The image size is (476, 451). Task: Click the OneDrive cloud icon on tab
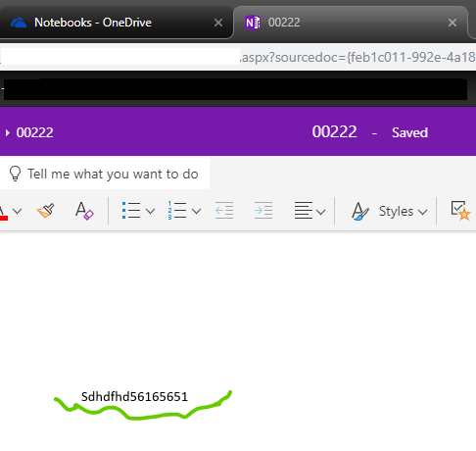click(x=19, y=23)
